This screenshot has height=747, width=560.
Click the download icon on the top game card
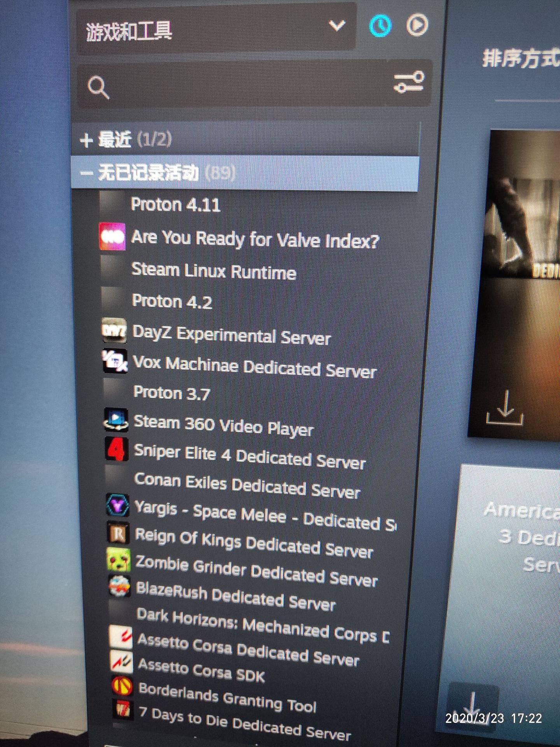pos(505,408)
